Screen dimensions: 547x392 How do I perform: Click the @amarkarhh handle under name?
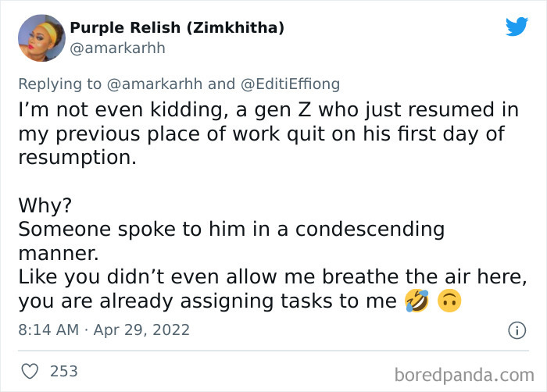point(117,48)
